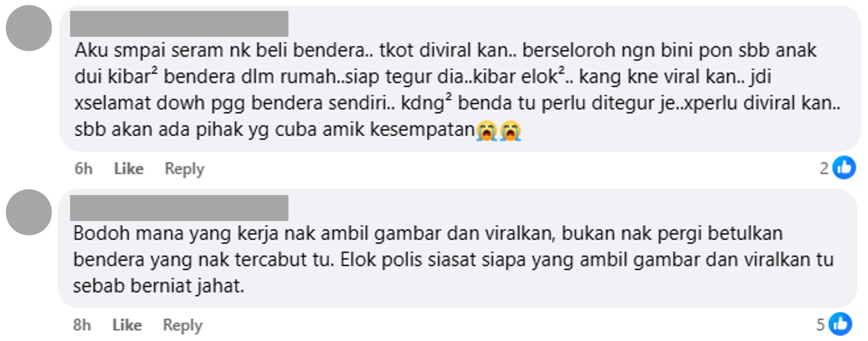This screenshot has width=868, height=341.
Task: Click first commenter's redacted name
Action: tap(179, 24)
